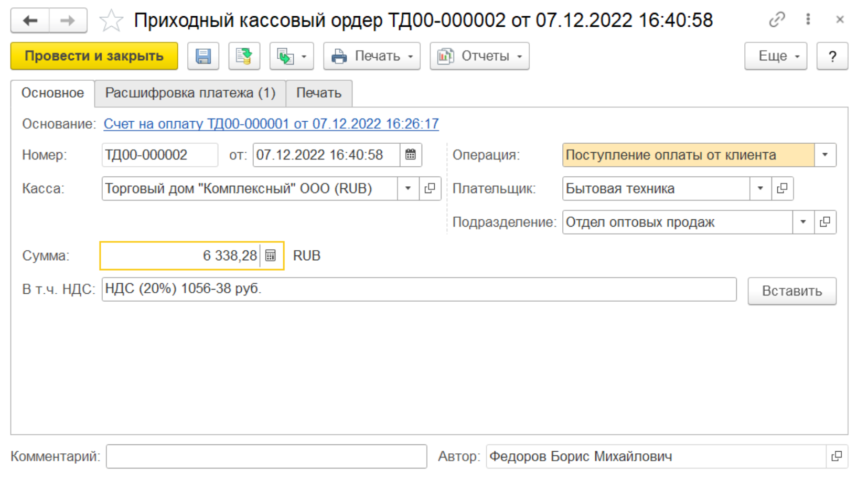Click the post document icon
The image size is (868, 479).
click(244, 56)
